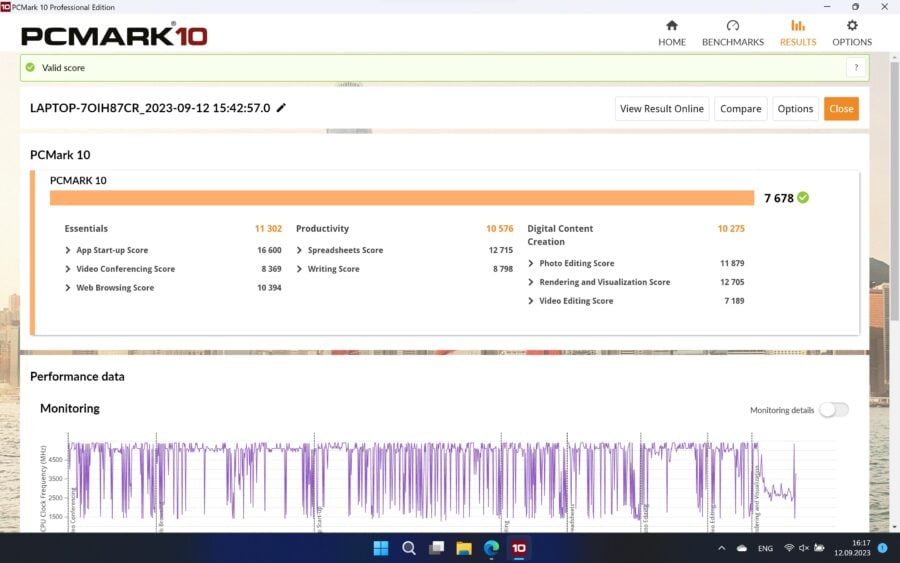Screen dimensions: 900x563
Task: Click View Result Online button
Action: (x=662, y=108)
